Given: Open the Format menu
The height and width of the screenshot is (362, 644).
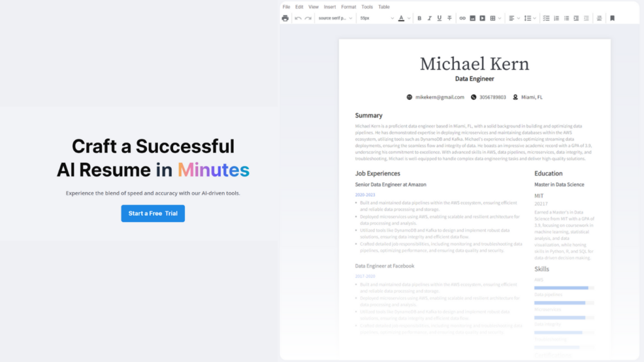Looking at the screenshot, I should [x=348, y=7].
